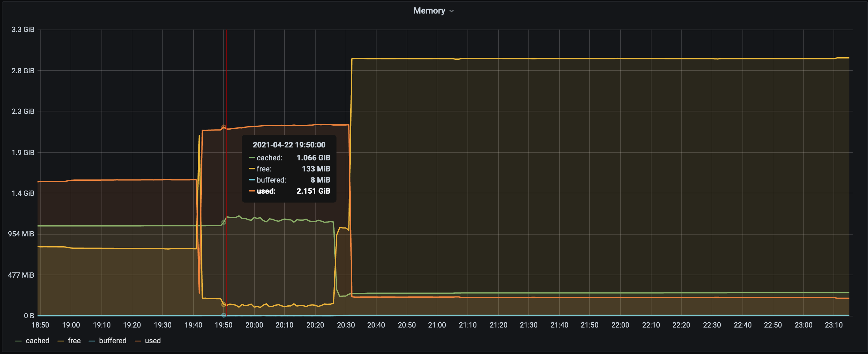Toggle the buffered series in legend
This screenshot has height=354, width=868.
tap(113, 340)
